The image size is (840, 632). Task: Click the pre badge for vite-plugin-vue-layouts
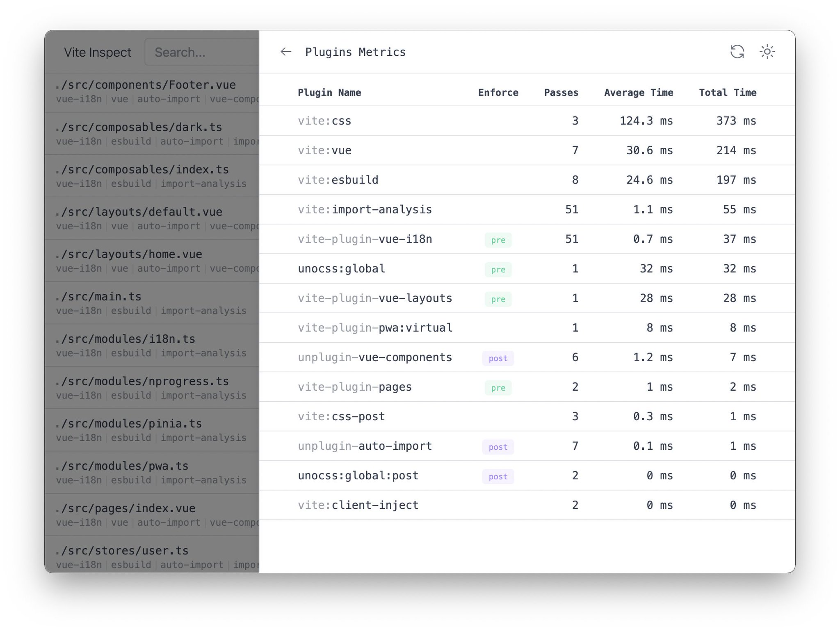pos(498,299)
